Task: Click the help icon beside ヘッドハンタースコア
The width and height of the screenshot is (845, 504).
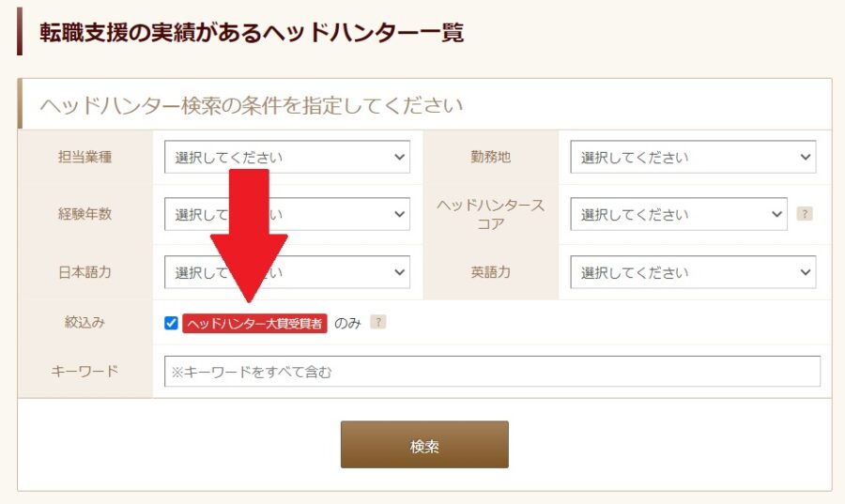Action: point(804,214)
